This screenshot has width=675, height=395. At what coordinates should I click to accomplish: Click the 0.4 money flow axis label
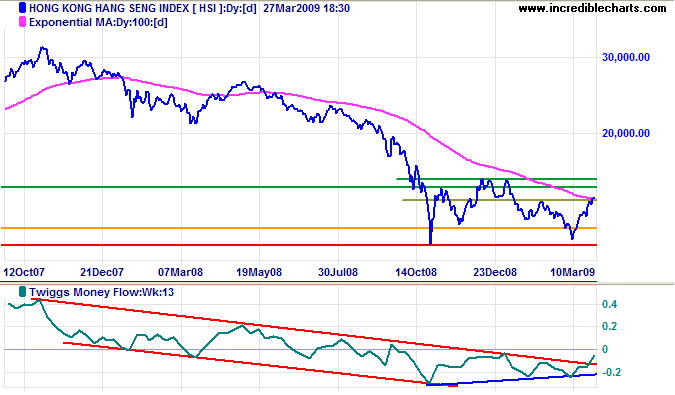pos(610,304)
